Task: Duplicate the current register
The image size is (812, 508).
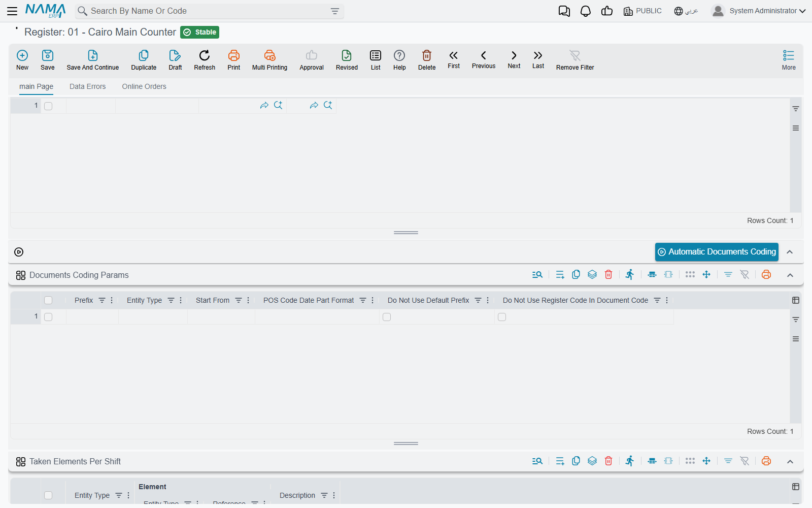Action: click(144, 60)
